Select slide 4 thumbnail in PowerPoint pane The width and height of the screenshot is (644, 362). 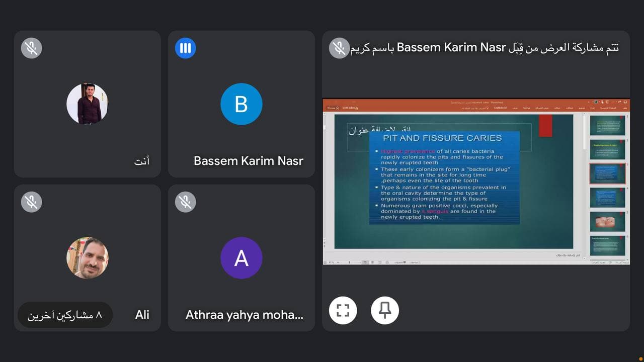[607, 198]
